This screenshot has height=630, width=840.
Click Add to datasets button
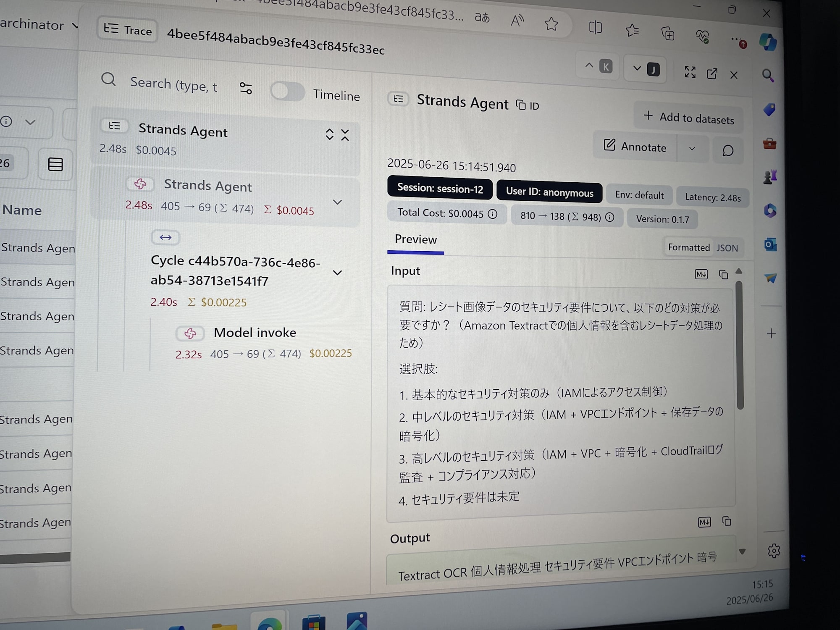688,117
